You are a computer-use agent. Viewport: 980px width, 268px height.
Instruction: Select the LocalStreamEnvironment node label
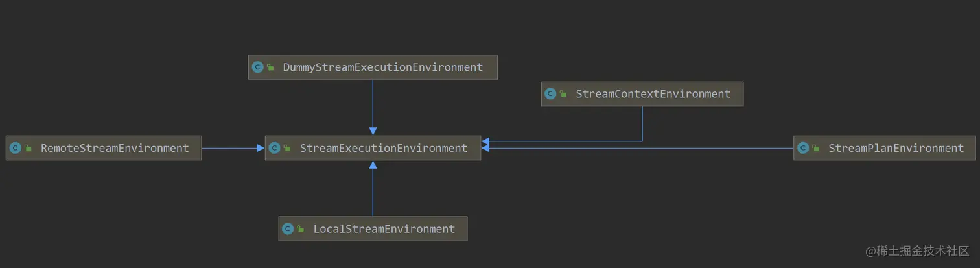coord(384,229)
